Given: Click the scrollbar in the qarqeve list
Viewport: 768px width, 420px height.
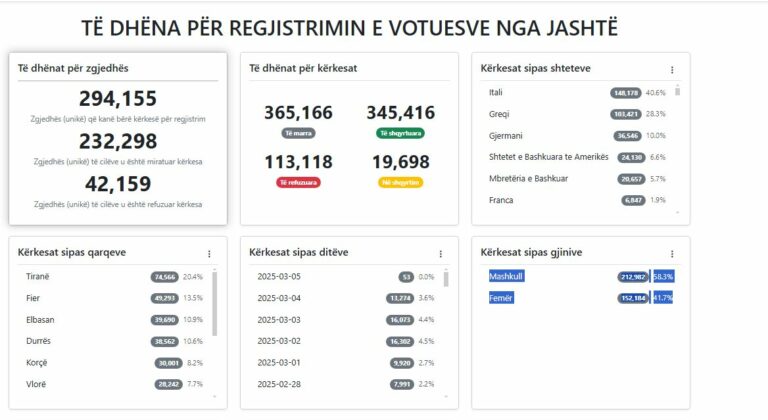Looking at the screenshot, I should 215,300.
